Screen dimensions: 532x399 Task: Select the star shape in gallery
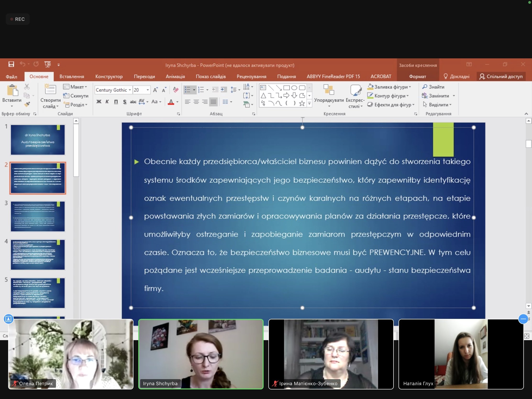[302, 103]
